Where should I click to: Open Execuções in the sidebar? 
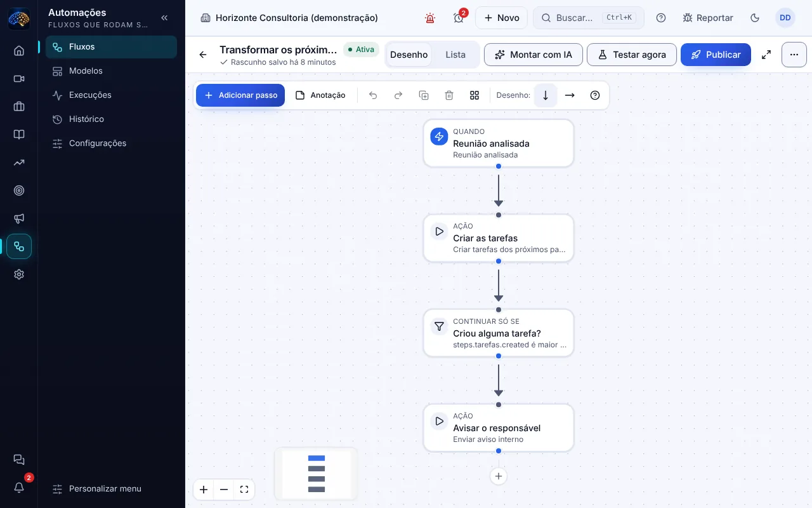[111, 95]
